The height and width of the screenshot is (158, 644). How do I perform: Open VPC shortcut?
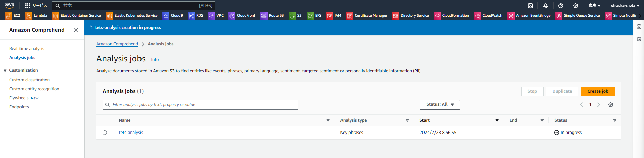point(216,16)
